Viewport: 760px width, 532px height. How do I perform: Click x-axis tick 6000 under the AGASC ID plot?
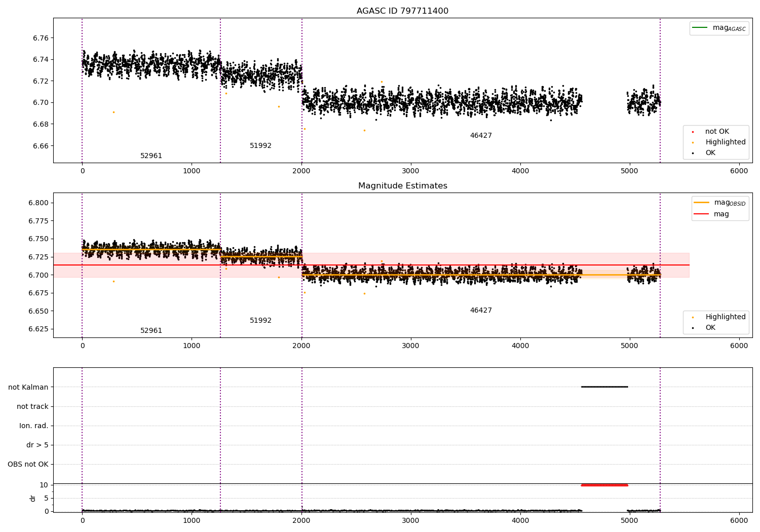[x=739, y=171]
